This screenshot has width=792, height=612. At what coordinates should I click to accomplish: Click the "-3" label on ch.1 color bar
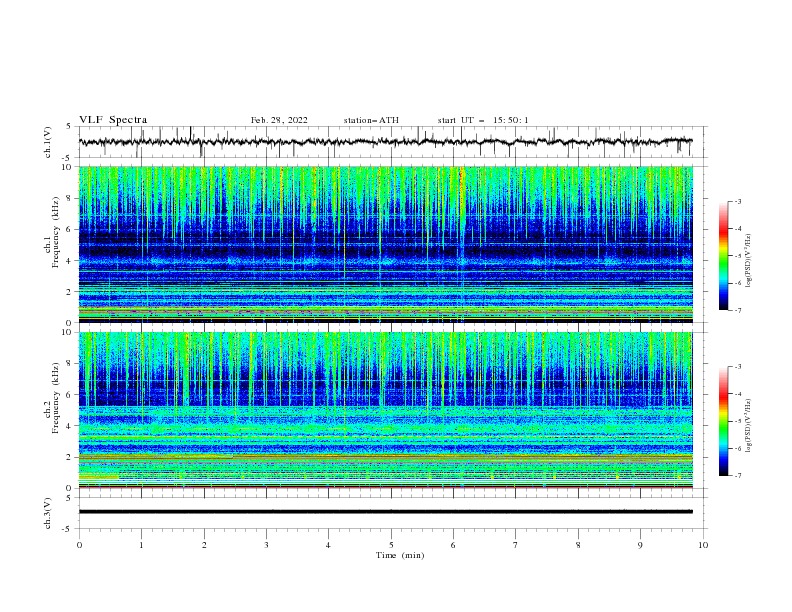[737, 201]
